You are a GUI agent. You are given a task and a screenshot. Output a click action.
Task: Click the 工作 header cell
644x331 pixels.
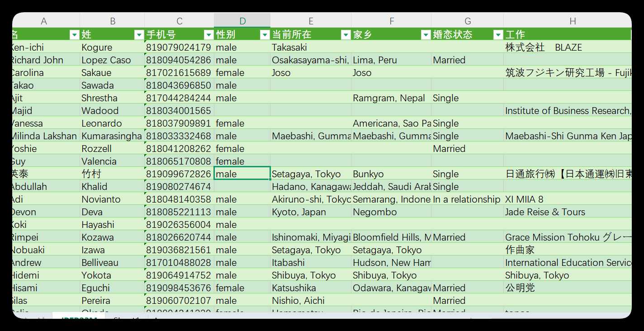pyautogui.click(x=568, y=34)
